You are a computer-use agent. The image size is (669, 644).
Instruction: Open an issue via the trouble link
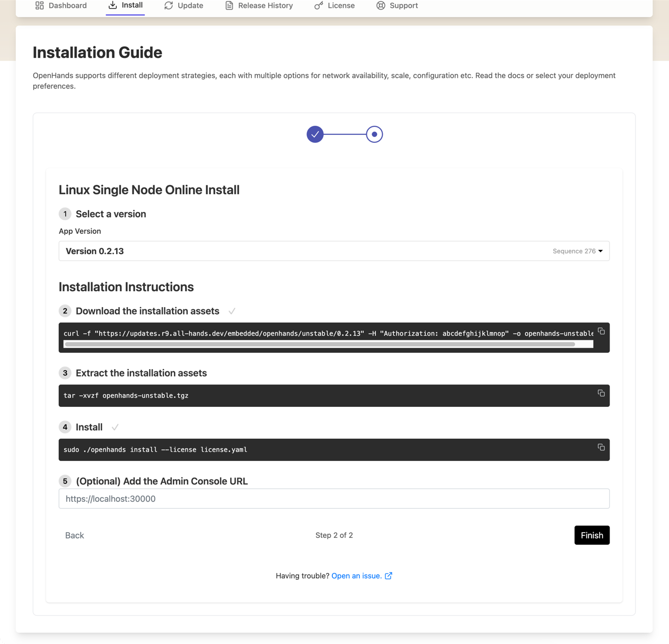coord(357,576)
